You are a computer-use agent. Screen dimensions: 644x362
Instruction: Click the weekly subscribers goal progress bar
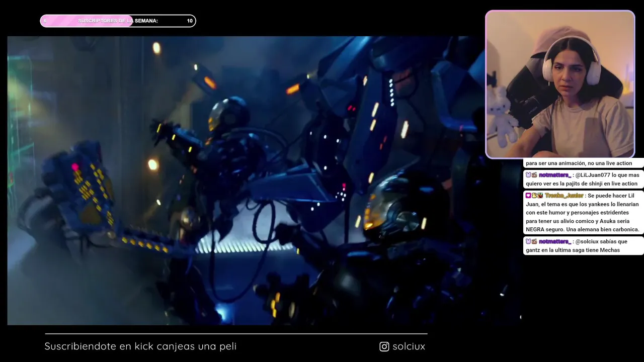point(118,21)
